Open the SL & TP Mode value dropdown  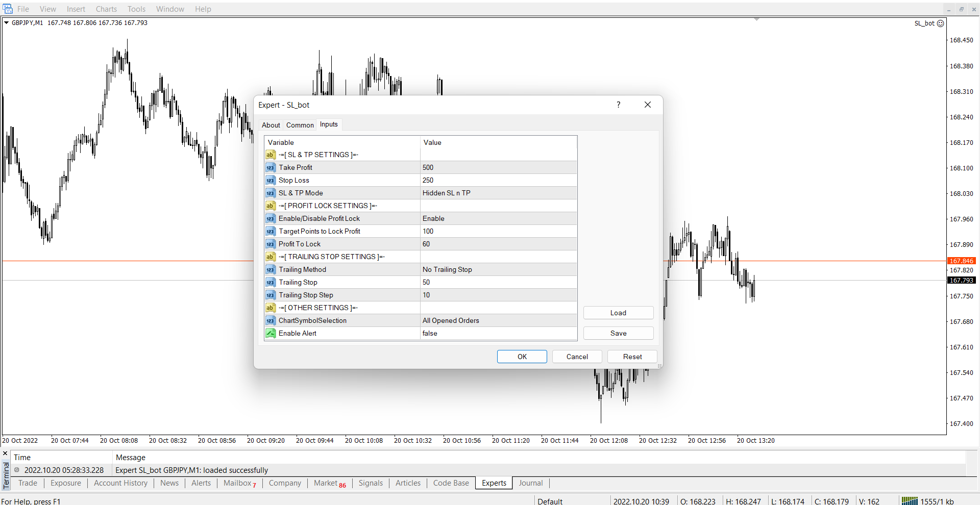point(498,193)
